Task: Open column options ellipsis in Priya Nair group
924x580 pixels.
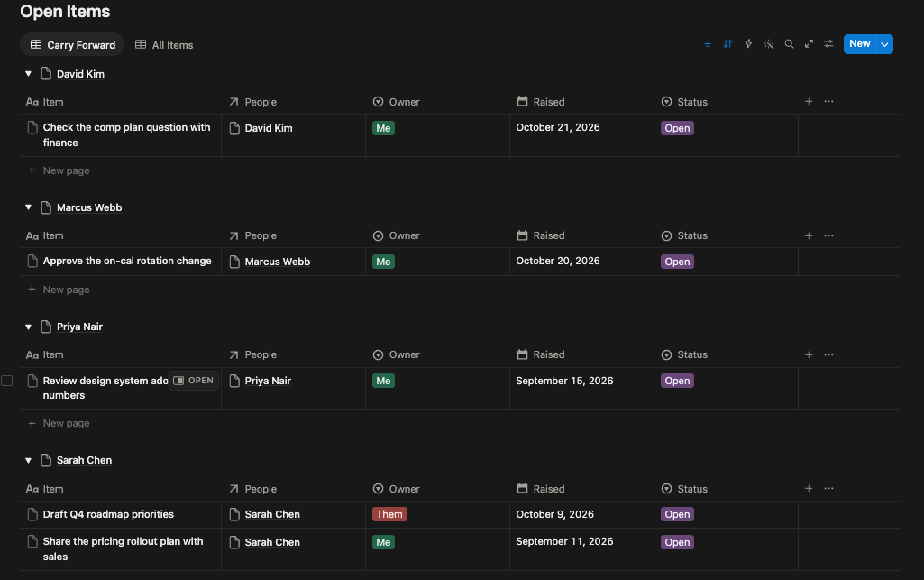Action: pos(828,354)
